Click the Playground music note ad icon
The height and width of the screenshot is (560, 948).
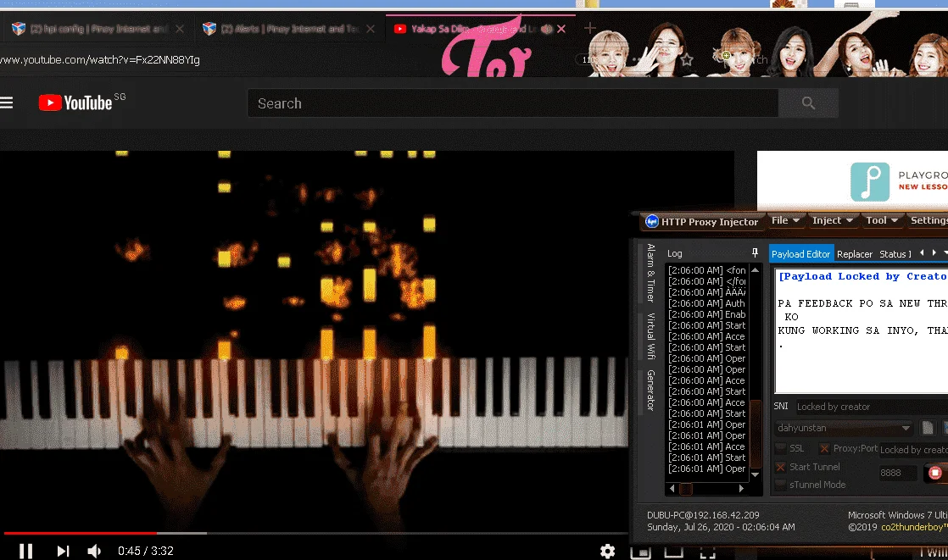pos(869,181)
